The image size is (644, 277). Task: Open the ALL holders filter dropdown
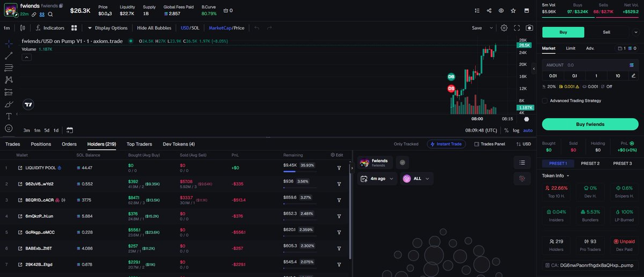(417, 178)
